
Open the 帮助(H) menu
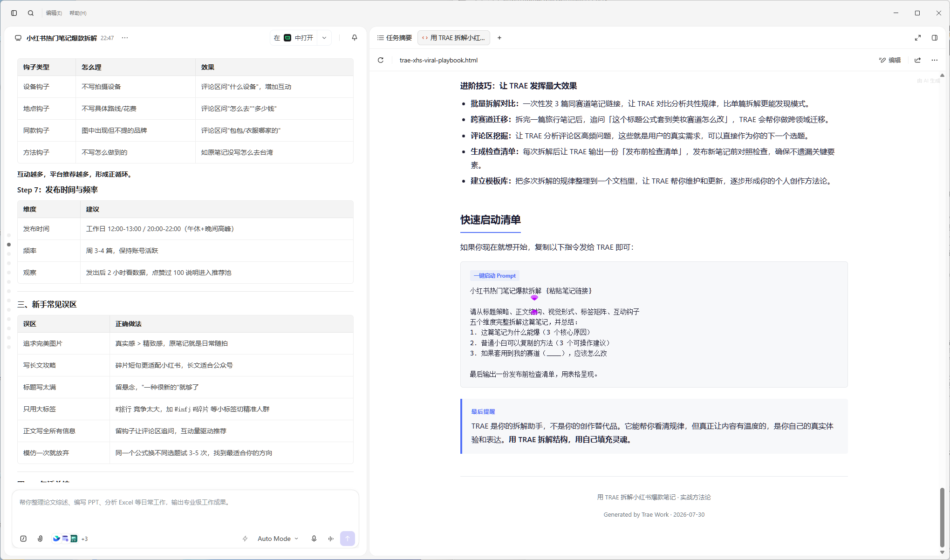tap(78, 13)
